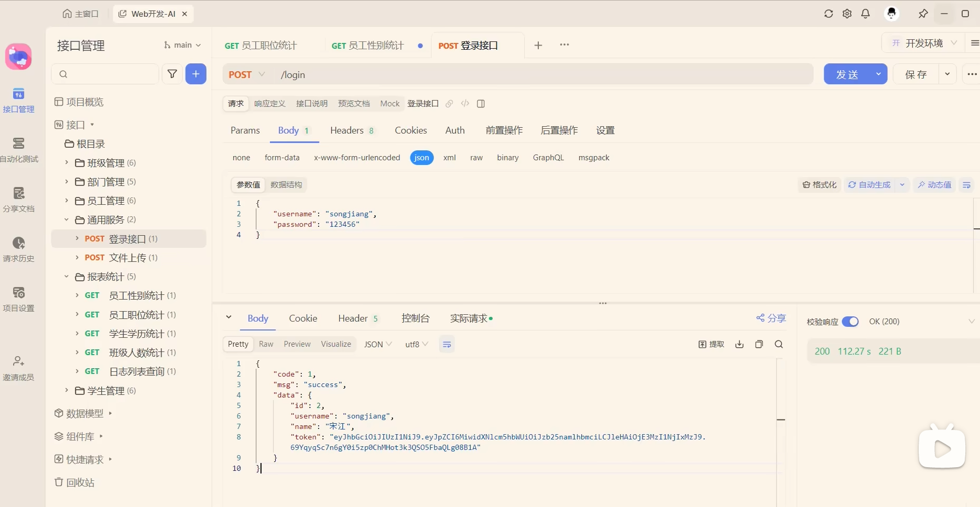The image size is (980, 507).
Task: Open the 项目设置 sidebar section
Action: pyautogui.click(x=19, y=300)
